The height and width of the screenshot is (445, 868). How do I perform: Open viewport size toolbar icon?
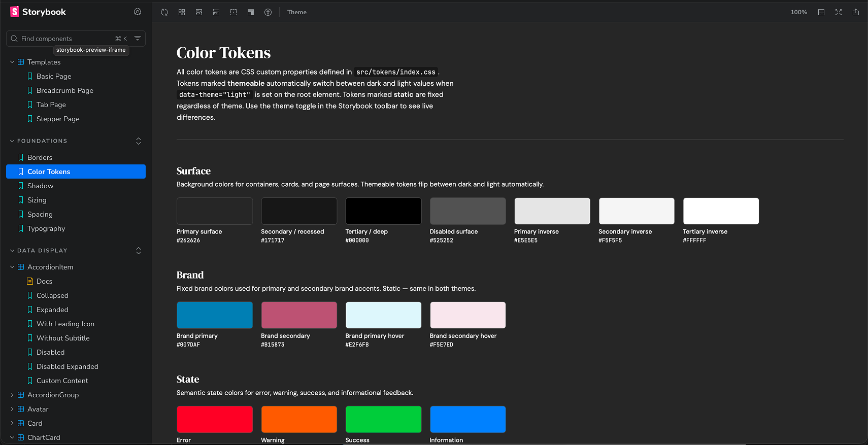pos(251,12)
